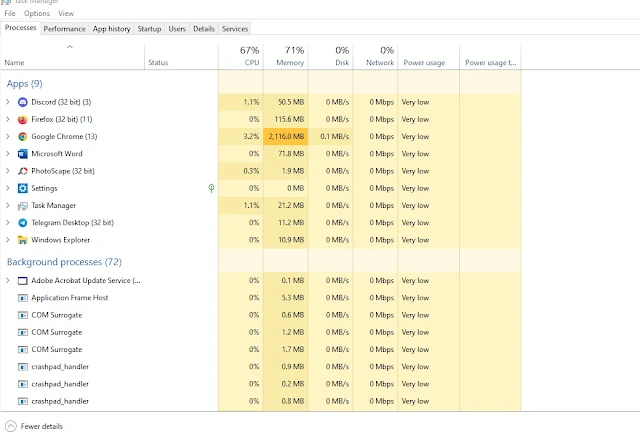Viewport: 640px width, 440px height.
Task: Expand the Firefox process group
Action: click(8, 119)
